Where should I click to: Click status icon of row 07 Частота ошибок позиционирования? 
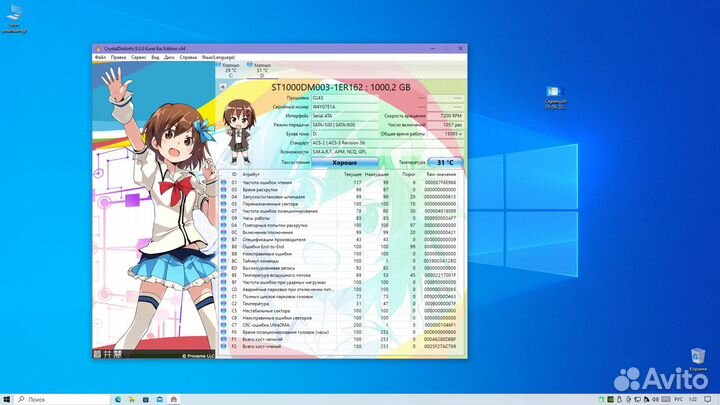[224, 211]
